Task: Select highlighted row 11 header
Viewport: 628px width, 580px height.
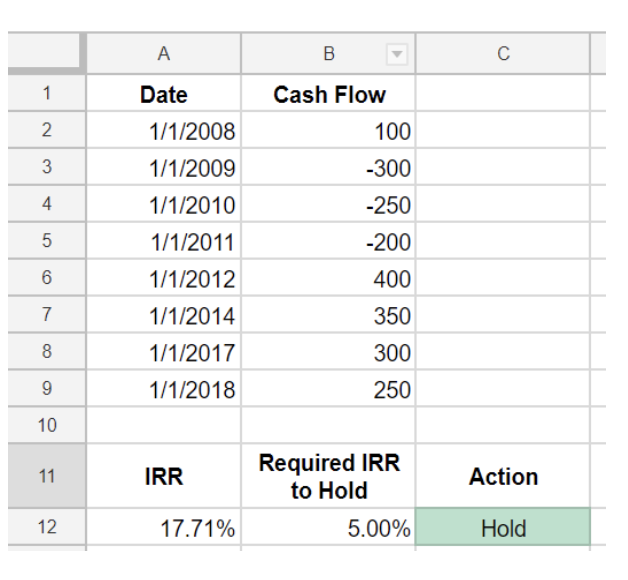Action: pos(46,476)
